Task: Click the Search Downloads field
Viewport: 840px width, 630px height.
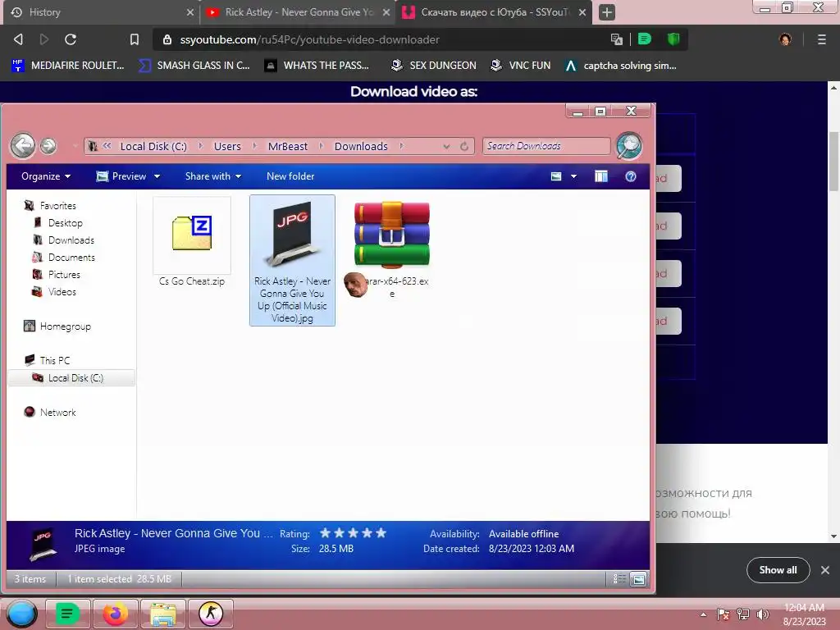Action: [546, 146]
